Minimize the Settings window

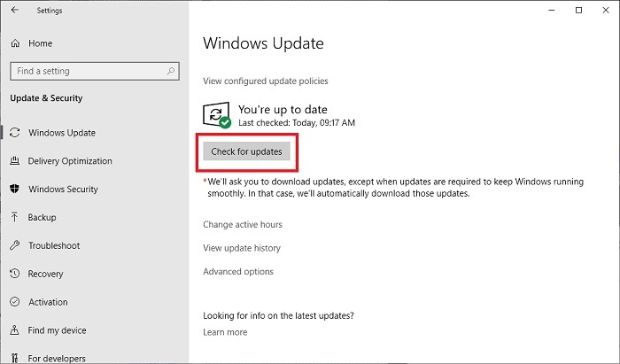pyautogui.click(x=552, y=11)
